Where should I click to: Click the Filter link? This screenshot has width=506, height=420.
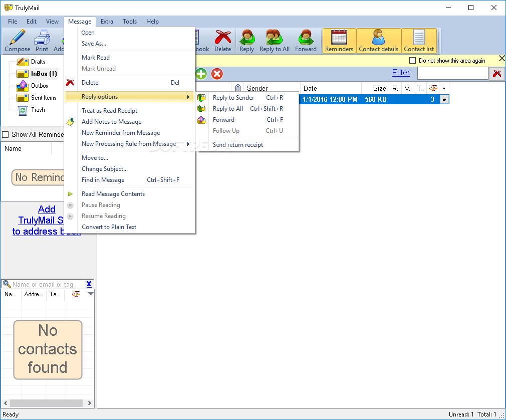(401, 73)
